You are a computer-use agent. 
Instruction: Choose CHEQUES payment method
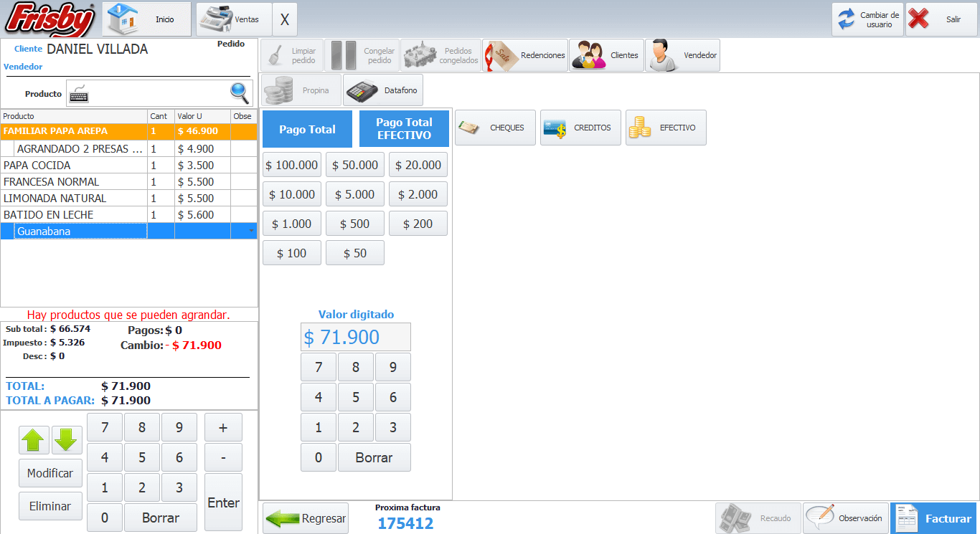point(495,128)
